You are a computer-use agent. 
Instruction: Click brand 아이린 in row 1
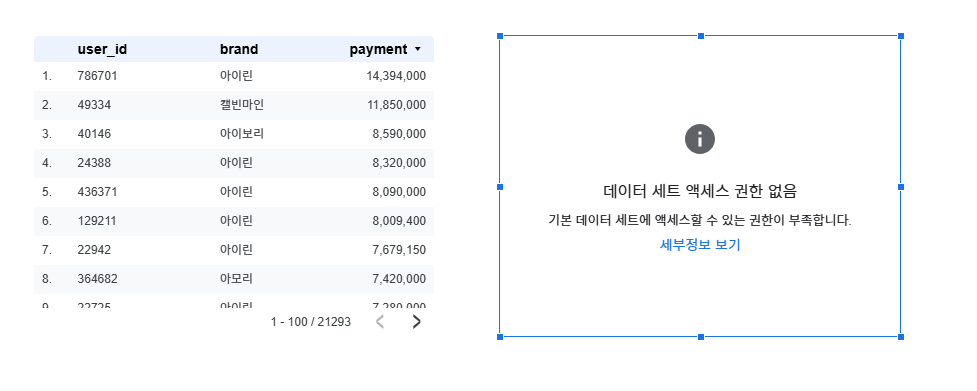(236, 76)
